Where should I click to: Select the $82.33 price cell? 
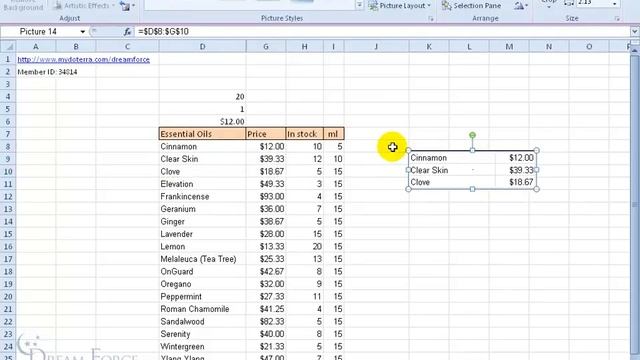click(x=266, y=322)
